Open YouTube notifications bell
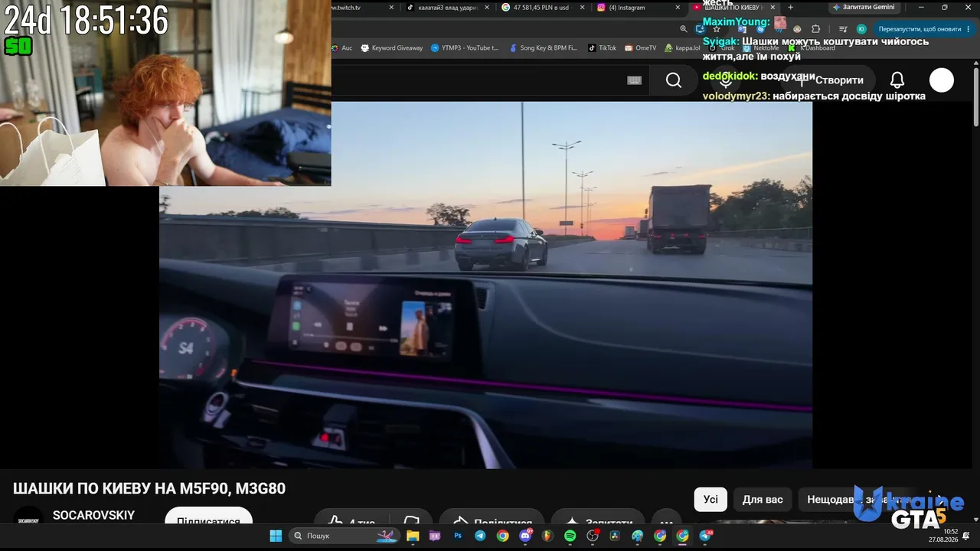980x551 pixels. point(897,80)
